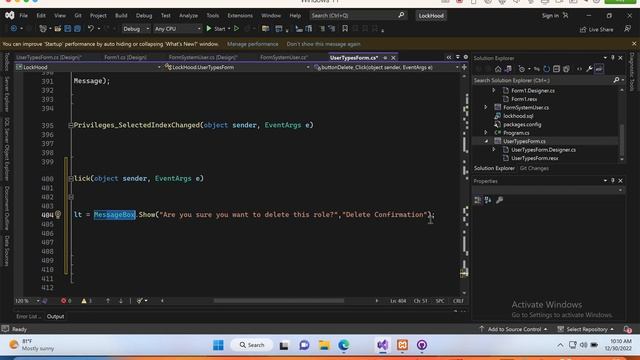Click Manage performance link
640x360 pixels.
pyautogui.click(x=252, y=44)
